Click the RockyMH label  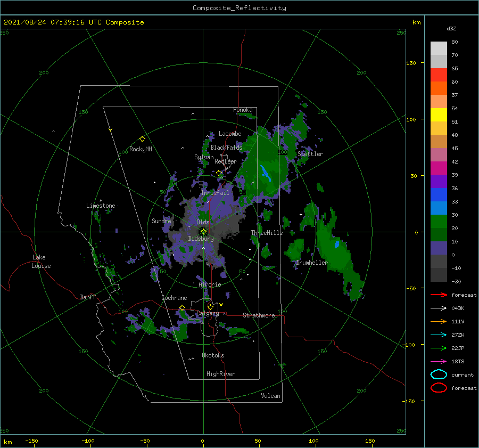click(141, 149)
